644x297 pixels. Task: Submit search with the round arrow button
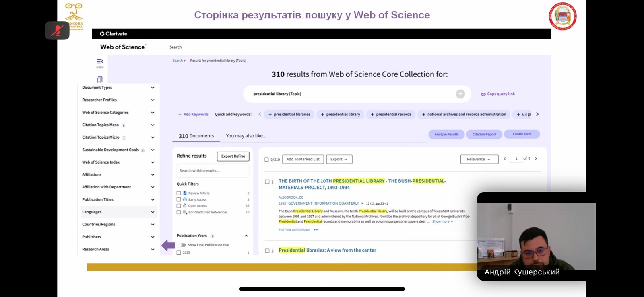[460, 94]
